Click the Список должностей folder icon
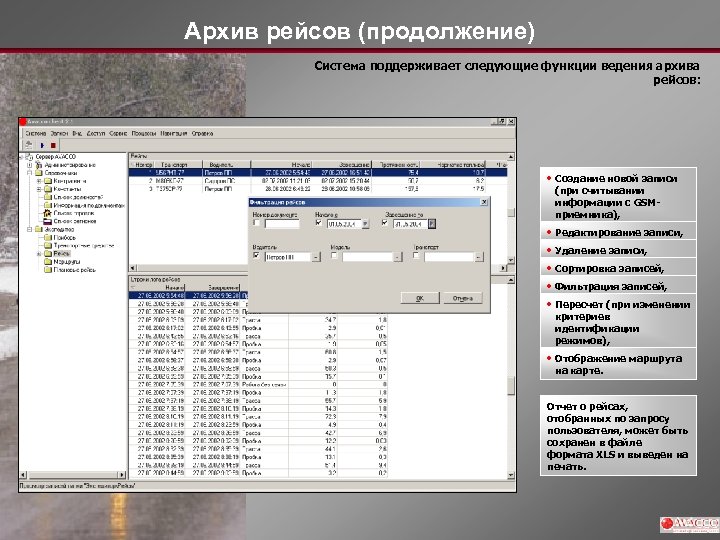Image resolution: width=720 pixels, height=540 pixels. point(48,197)
